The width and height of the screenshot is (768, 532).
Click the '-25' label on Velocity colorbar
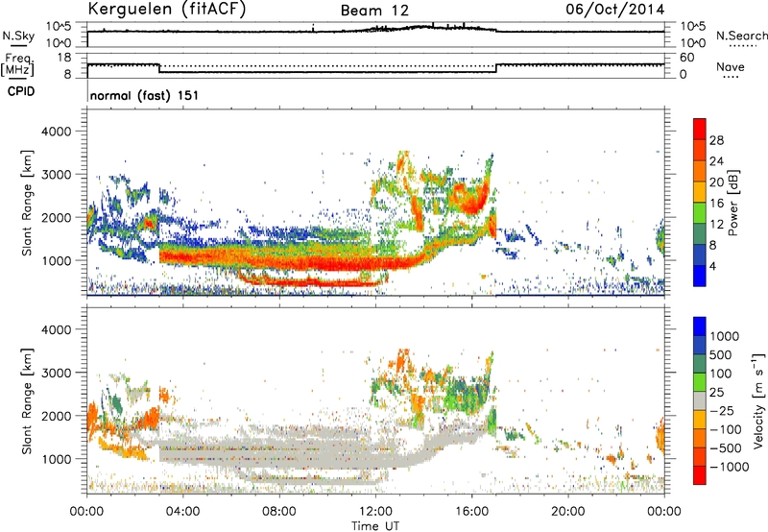point(722,410)
